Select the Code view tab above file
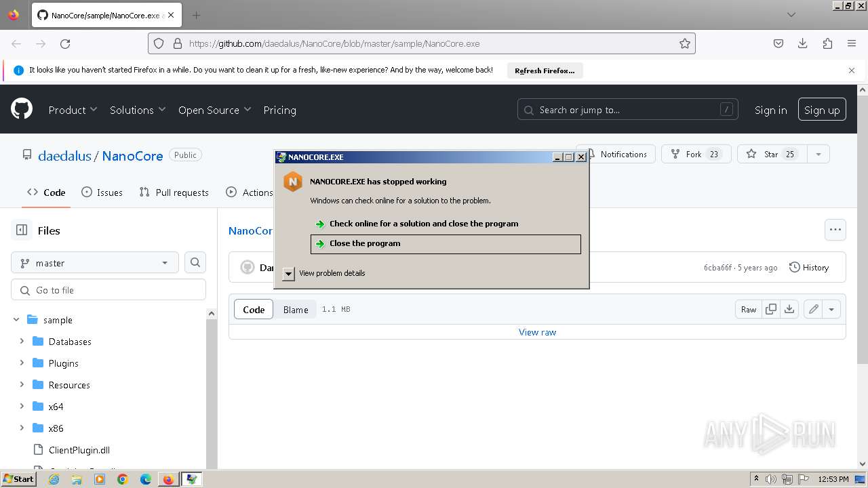This screenshot has height=488, width=868. [x=254, y=309]
